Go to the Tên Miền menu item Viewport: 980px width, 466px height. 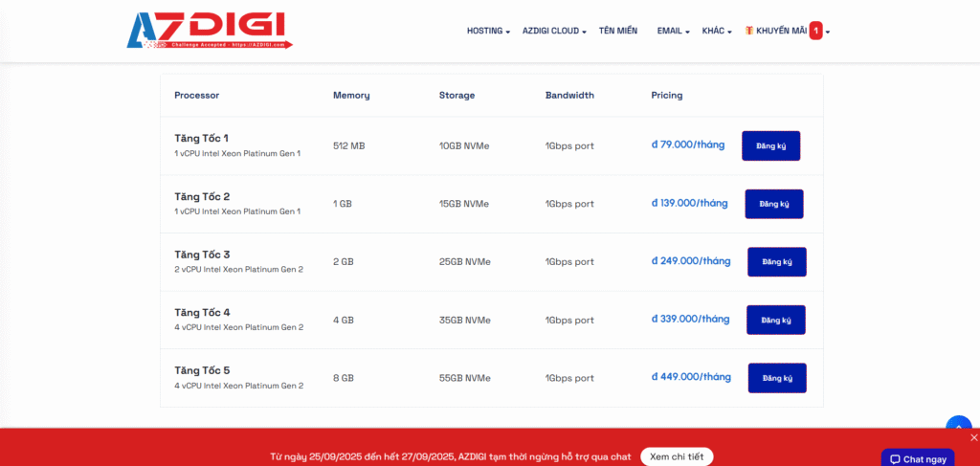617,31
